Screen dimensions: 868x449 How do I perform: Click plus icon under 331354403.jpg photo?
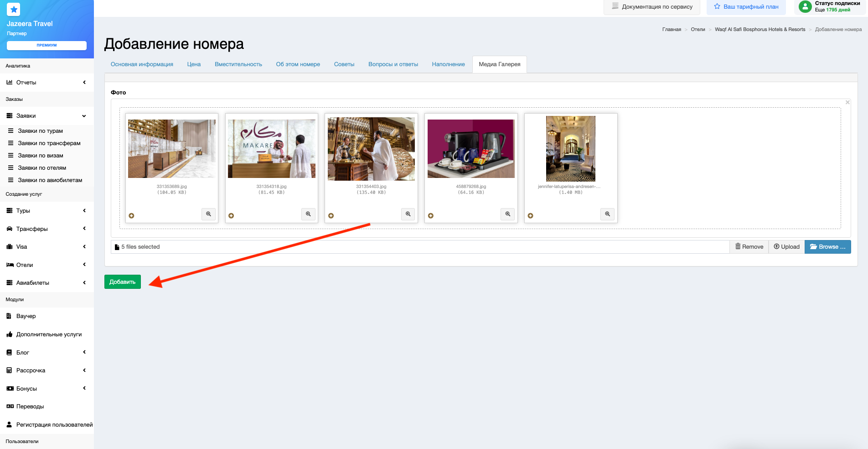click(x=331, y=216)
